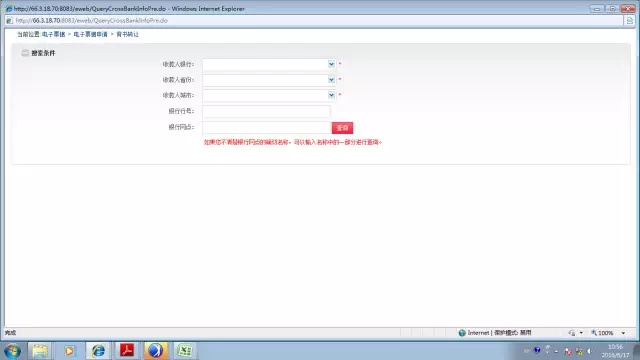Image resolution: width=640 pixels, height=360 pixels.
Task: Click the volume speaker tray icon
Action: tap(590, 351)
